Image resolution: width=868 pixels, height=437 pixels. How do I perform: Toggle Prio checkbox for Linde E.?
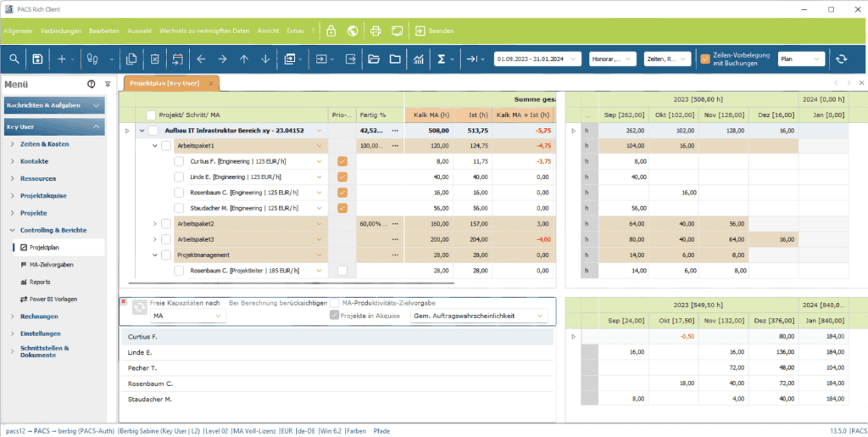coord(342,176)
